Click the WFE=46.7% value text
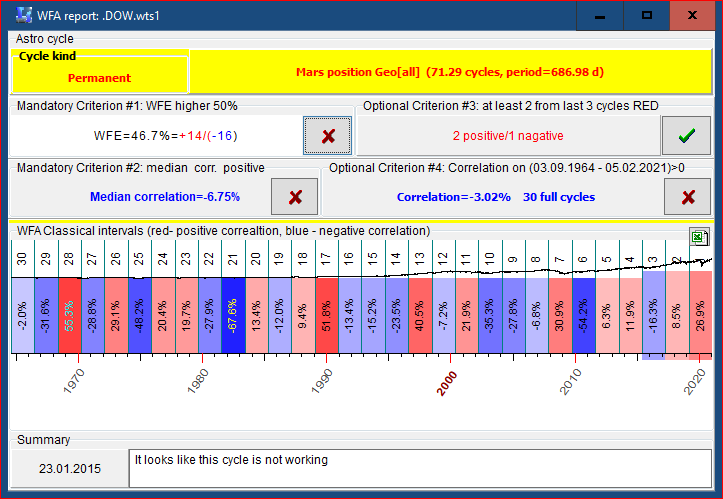This screenshot has height=499, width=723. point(165,136)
